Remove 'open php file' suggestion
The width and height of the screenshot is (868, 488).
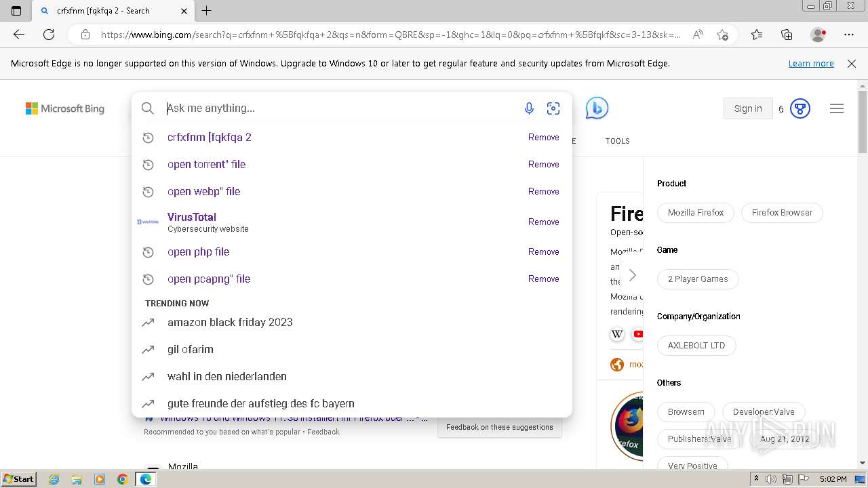pyautogui.click(x=544, y=251)
